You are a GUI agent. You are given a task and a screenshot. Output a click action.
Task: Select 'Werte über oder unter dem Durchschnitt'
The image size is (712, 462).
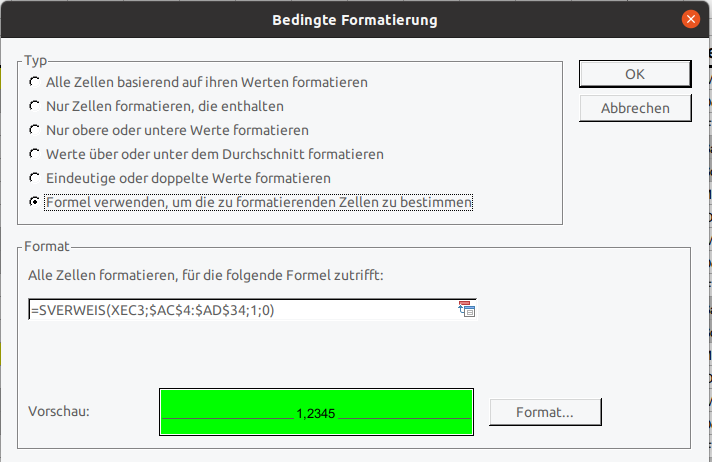36,154
